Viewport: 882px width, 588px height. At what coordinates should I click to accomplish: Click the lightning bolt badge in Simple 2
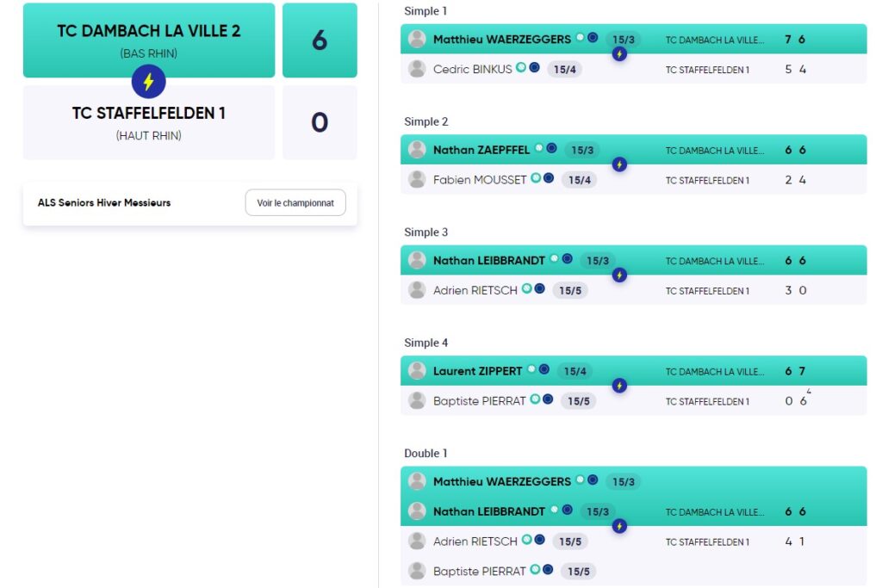(619, 164)
